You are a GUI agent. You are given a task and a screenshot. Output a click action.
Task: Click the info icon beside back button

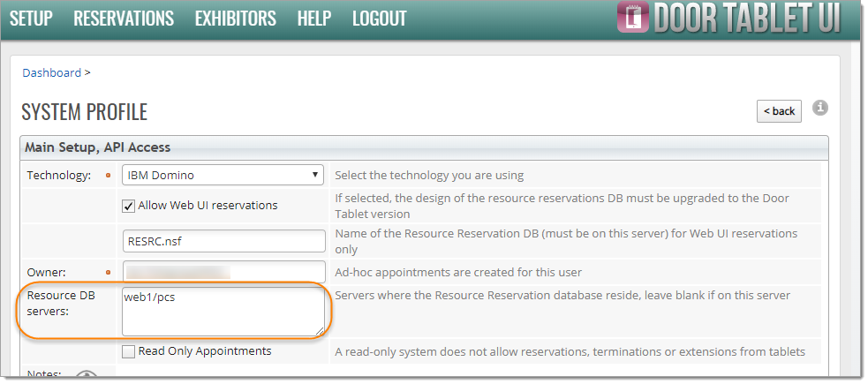coord(819,108)
